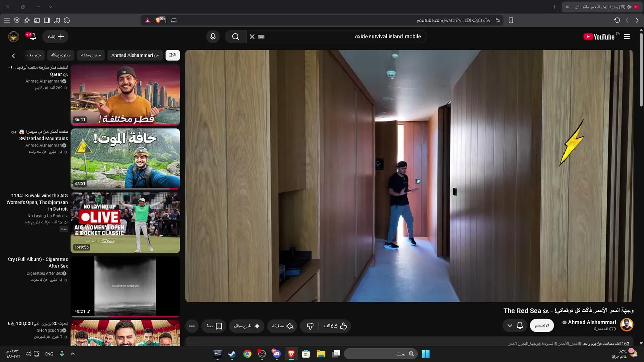Open YouTube notifications bell
644x362 pixels.
pos(31,37)
